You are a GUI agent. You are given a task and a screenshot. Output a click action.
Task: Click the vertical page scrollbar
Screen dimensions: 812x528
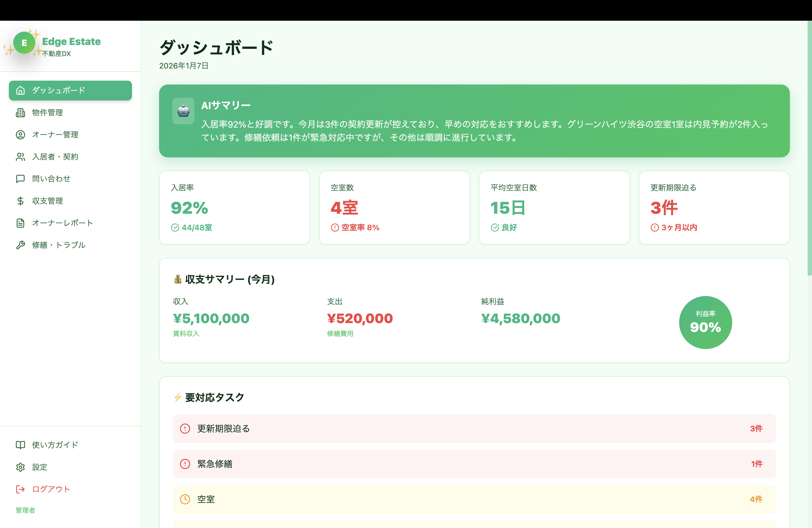tap(809, 148)
